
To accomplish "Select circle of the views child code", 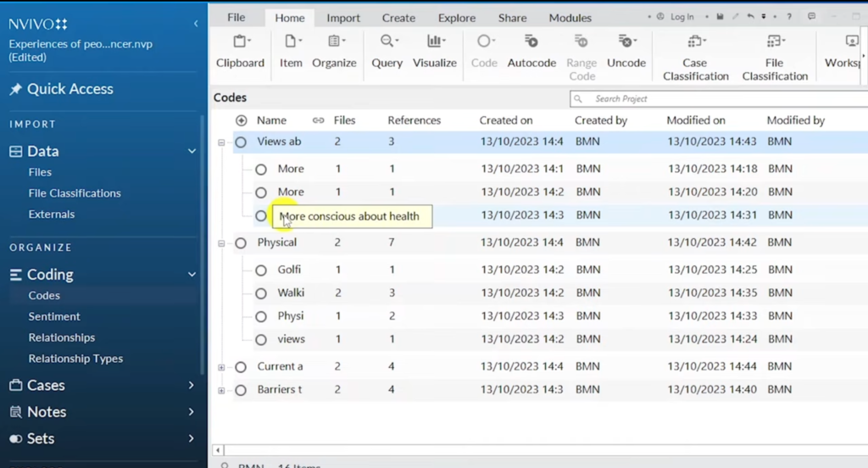I will click(x=261, y=339).
